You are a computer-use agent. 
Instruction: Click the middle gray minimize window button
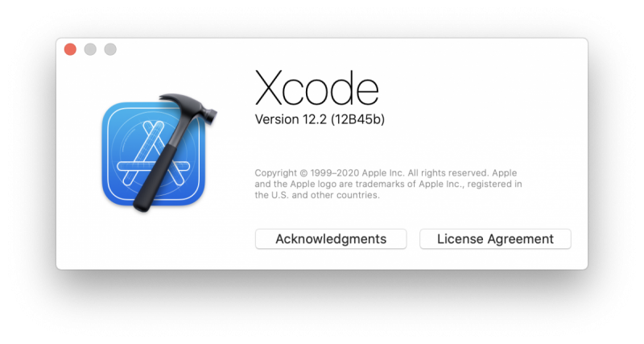coord(90,49)
